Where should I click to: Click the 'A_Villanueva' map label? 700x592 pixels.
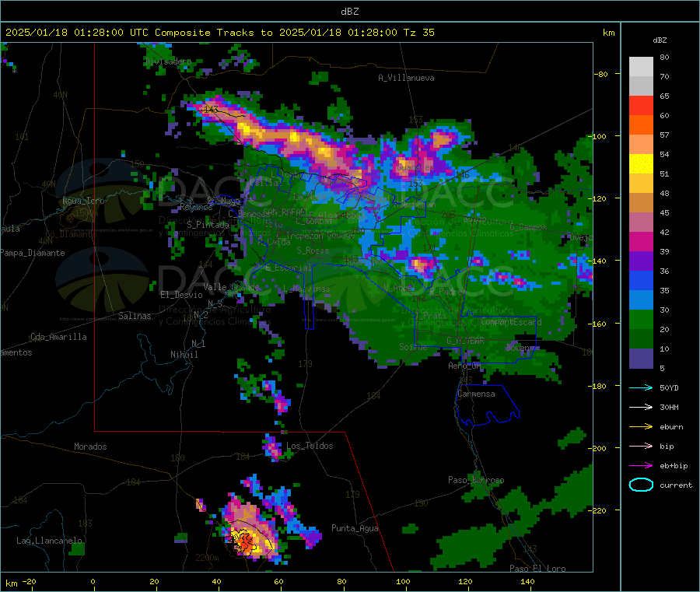point(406,78)
